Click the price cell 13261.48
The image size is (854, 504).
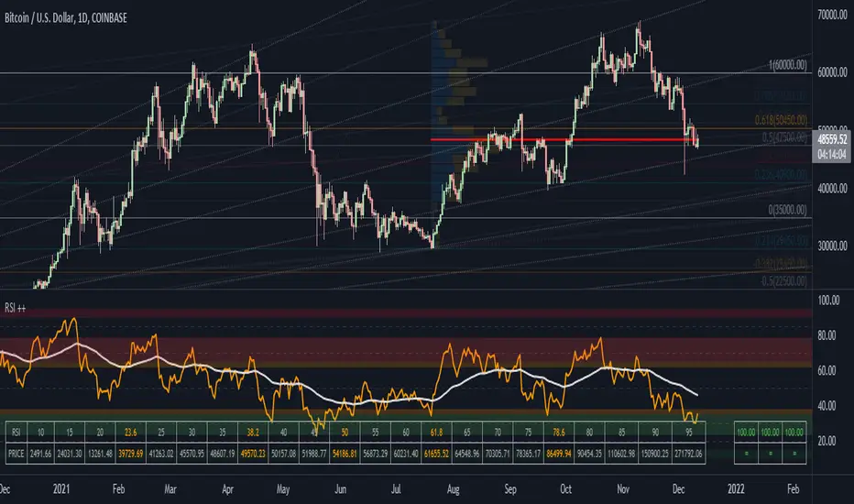pos(100,454)
